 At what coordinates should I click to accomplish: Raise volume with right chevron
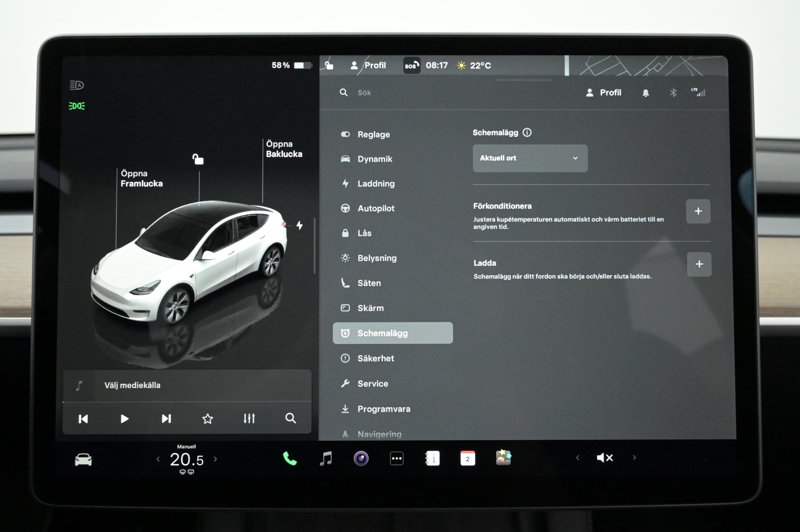pyautogui.click(x=634, y=458)
